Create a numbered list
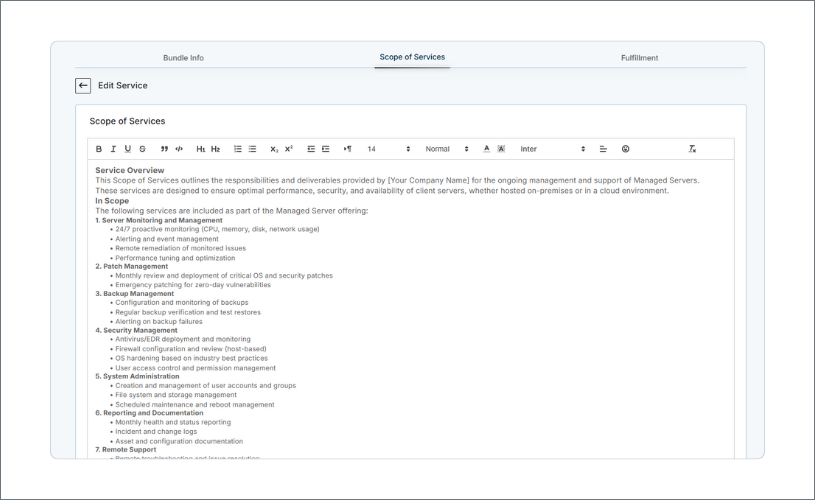 (x=238, y=149)
